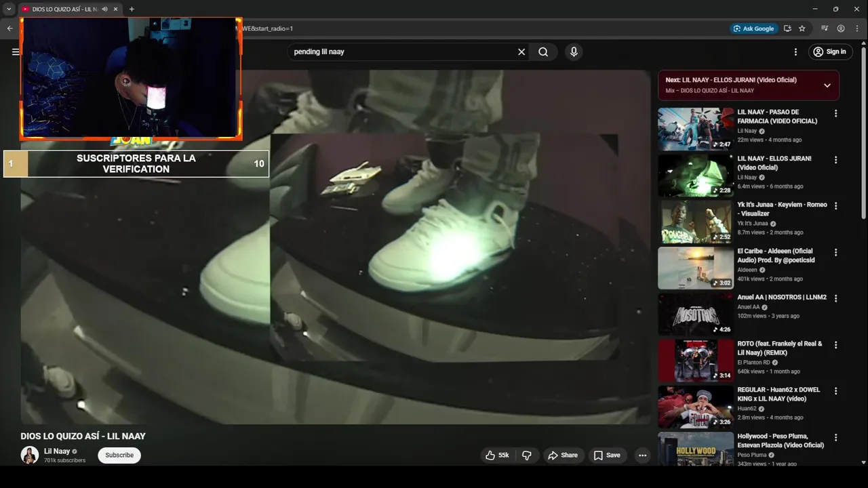
Task: Open options for PASAO DE FARMACIA video
Action: point(835,114)
